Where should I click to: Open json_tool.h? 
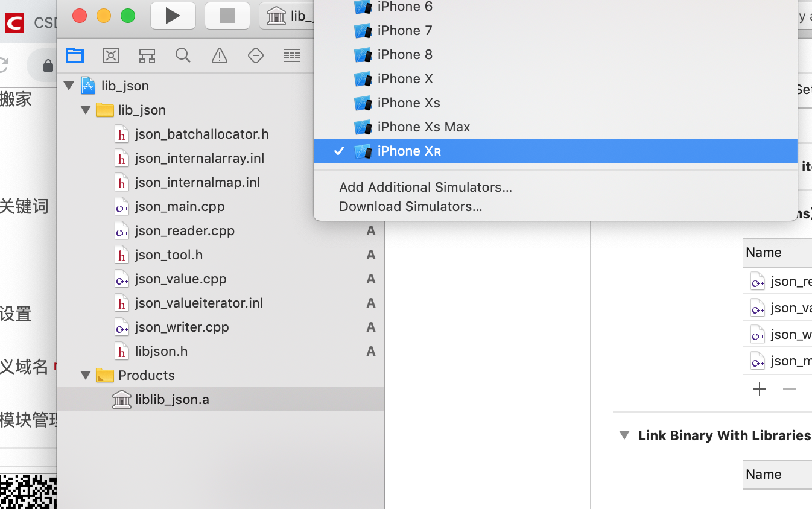tap(169, 255)
